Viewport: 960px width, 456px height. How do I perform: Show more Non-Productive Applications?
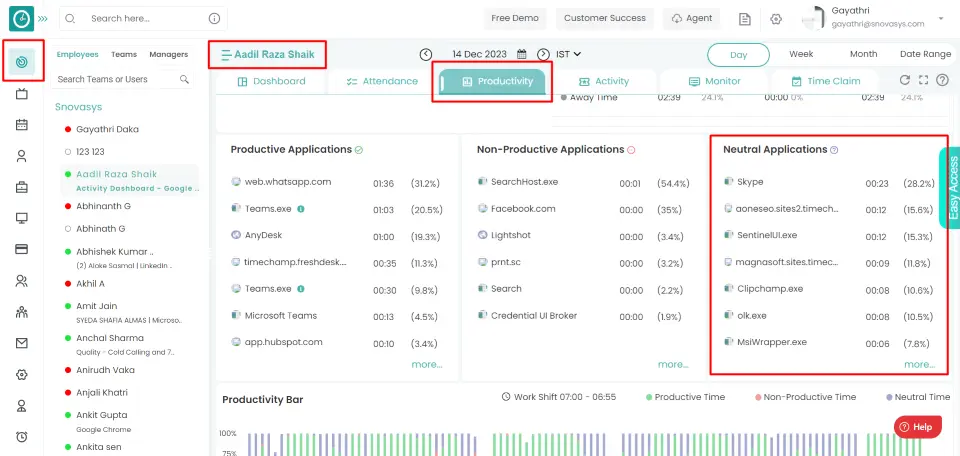(x=673, y=364)
